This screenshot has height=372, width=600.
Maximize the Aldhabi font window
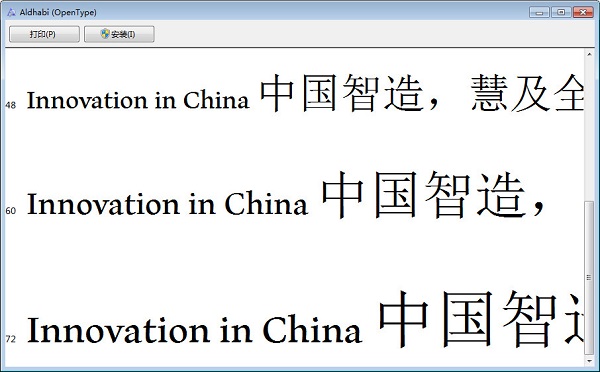pyautogui.click(x=561, y=12)
